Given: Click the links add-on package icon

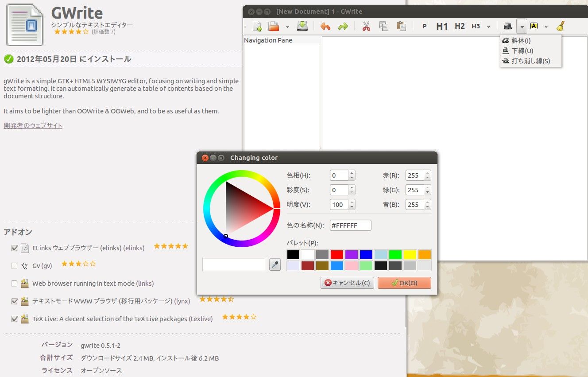Looking at the screenshot, I should click(x=25, y=284).
